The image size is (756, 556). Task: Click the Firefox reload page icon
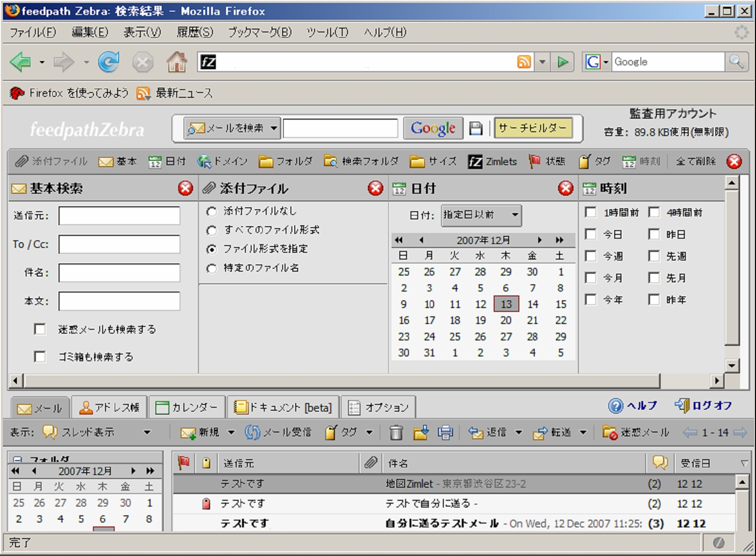click(x=108, y=62)
